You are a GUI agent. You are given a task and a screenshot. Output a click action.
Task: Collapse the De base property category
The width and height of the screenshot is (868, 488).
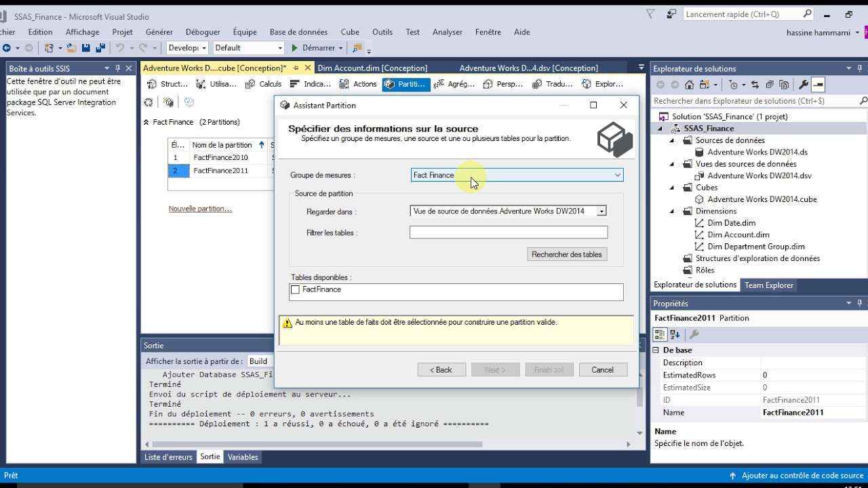pos(656,350)
